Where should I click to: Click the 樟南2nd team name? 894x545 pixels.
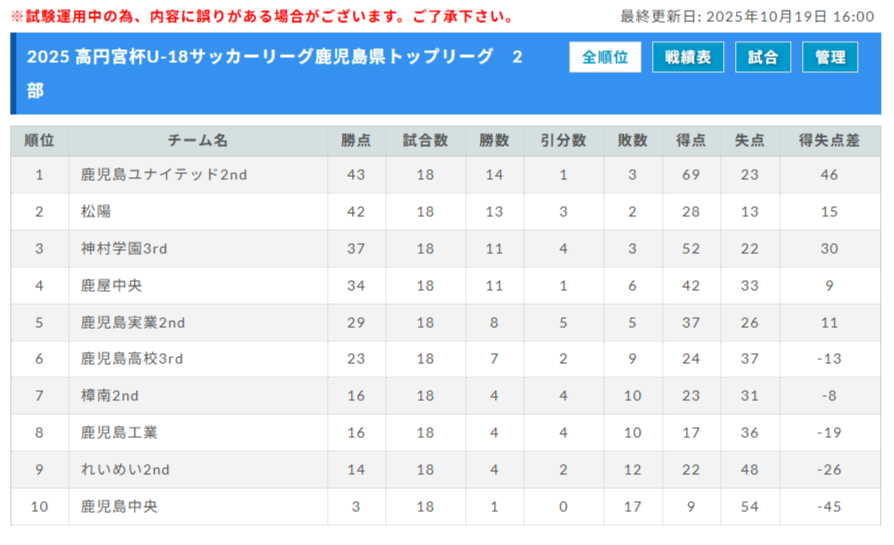click(x=110, y=396)
